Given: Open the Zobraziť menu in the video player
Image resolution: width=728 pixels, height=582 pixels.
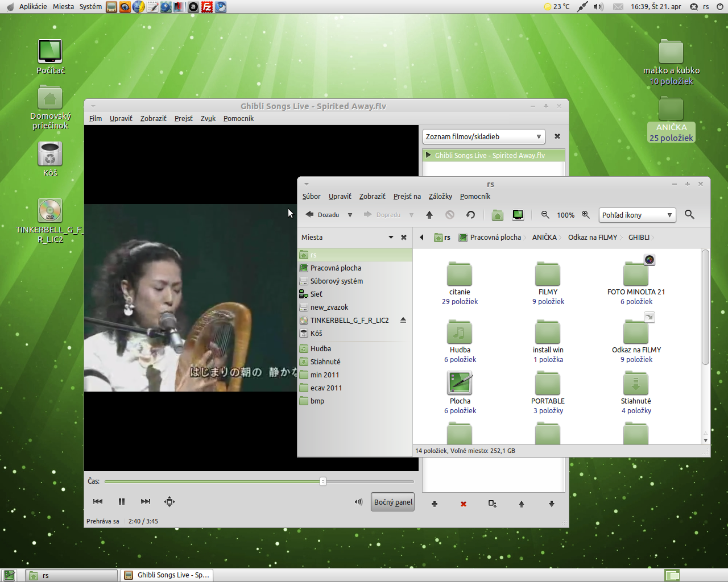Looking at the screenshot, I should [x=154, y=118].
